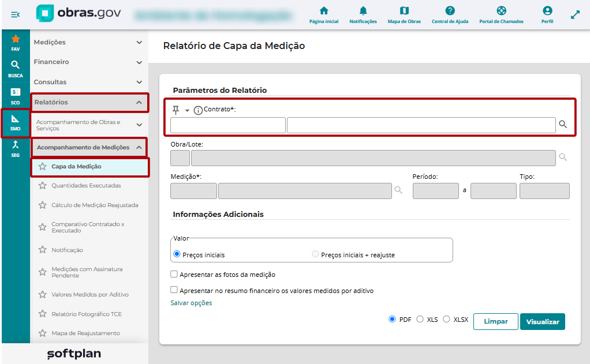Viewport: 590px width, 364px height.
Task: Open Valores Medidos por Aditivo report
Action: point(90,294)
